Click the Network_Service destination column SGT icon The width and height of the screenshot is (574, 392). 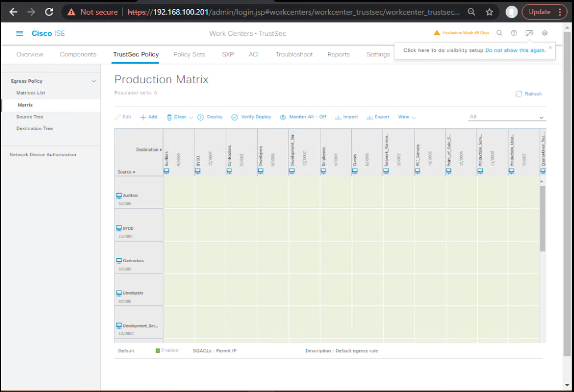pos(386,171)
